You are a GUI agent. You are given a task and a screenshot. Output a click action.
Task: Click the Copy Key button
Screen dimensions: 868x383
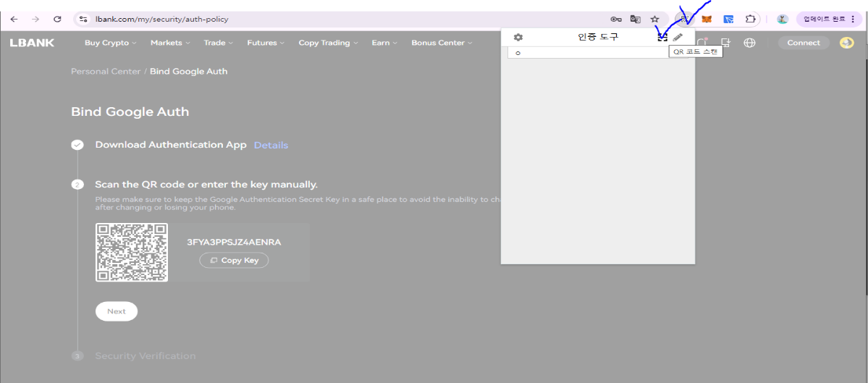pos(234,260)
